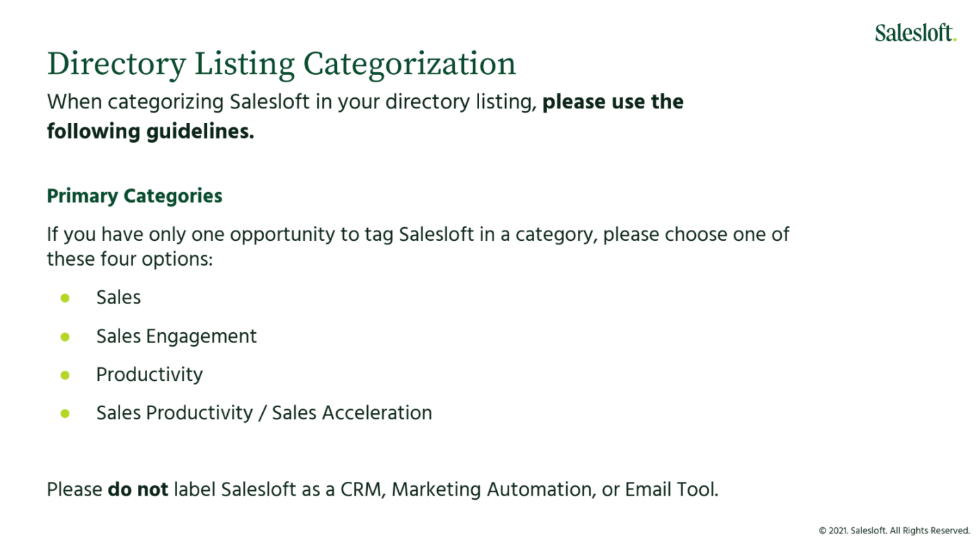Viewport: 980px width, 545px height.
Task: Click the 2021 Salesloft copyright notice
Action: [894, 531]
